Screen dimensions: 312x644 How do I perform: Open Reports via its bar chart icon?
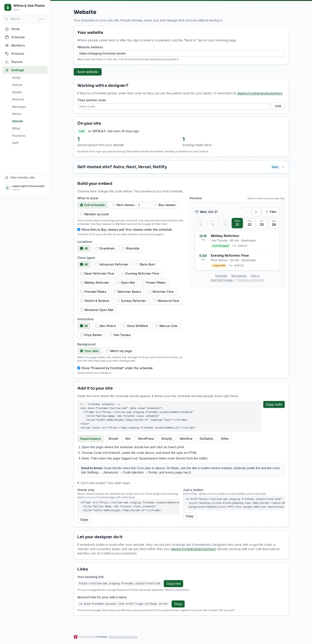pyautogui.click(x=7, y=62)
